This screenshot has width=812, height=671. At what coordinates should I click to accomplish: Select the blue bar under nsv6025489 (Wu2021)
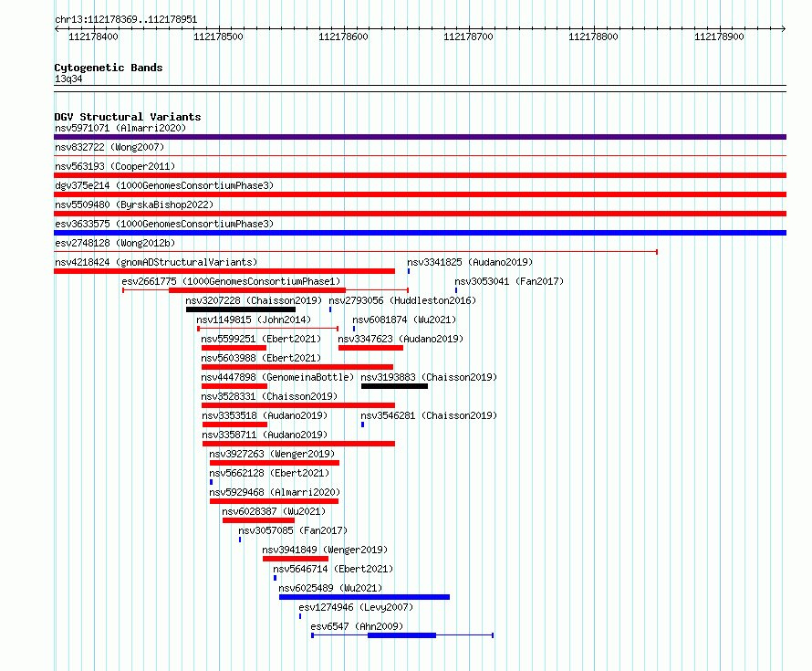(365, 597)
